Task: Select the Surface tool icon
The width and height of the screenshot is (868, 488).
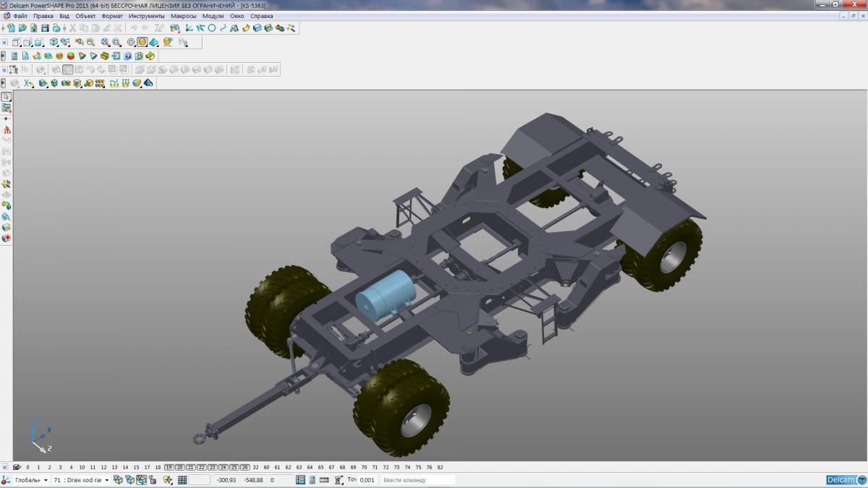Action: (246, 27)
